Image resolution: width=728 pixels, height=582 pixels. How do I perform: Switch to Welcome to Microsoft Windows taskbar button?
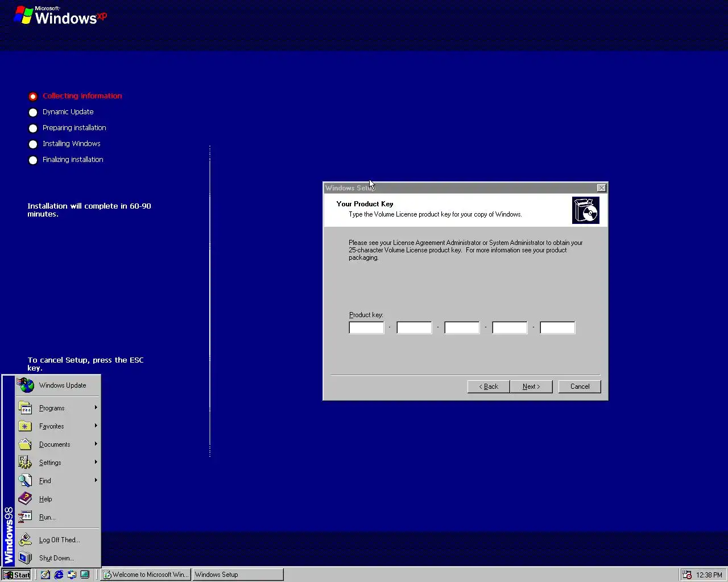146,575
